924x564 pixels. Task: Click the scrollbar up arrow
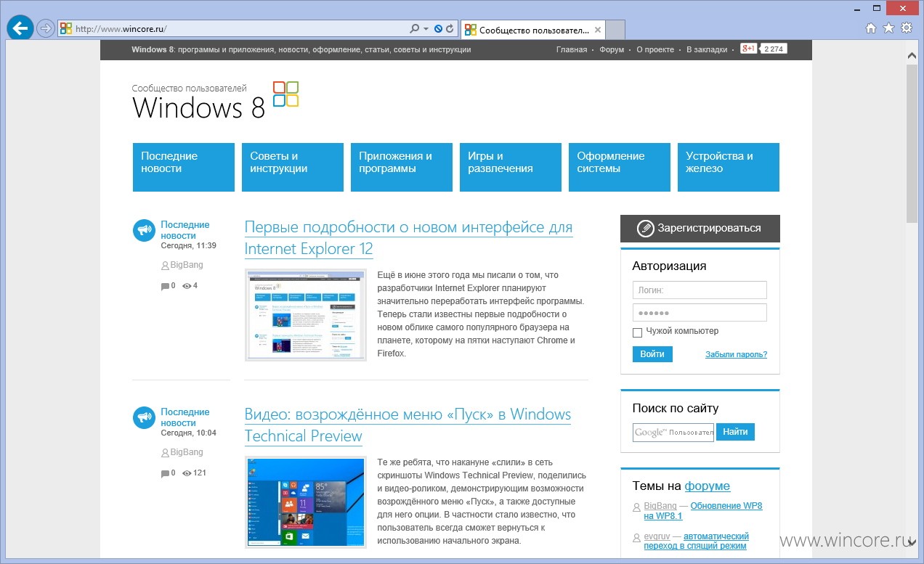[x=912, y=54]
